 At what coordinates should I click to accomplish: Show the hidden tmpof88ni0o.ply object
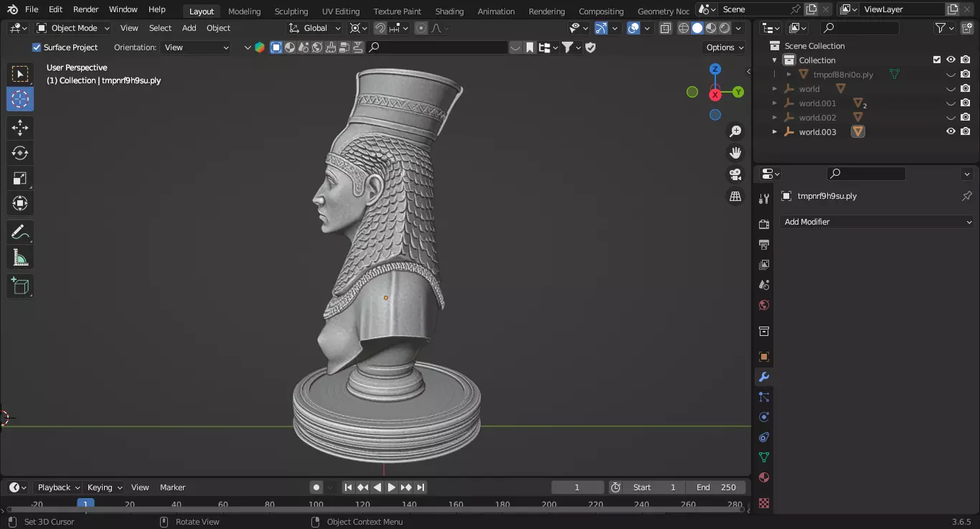(x=951, y=75)
